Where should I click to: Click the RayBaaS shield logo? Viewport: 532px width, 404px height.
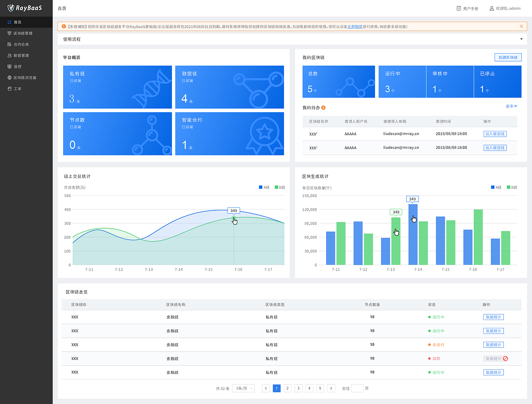point(11,8)
